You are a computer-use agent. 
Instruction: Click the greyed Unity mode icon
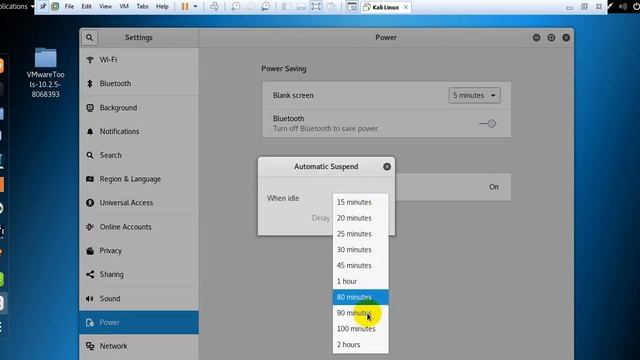(331, 7)
